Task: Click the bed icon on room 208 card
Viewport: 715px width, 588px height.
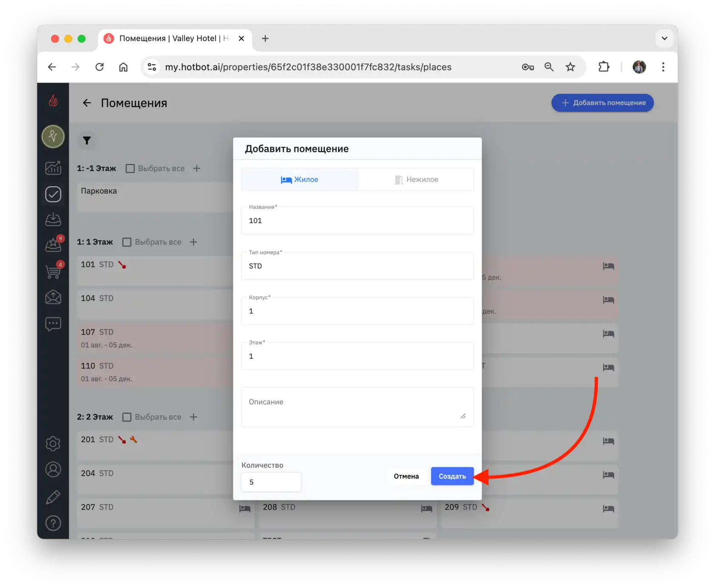Action: [426, 508]
